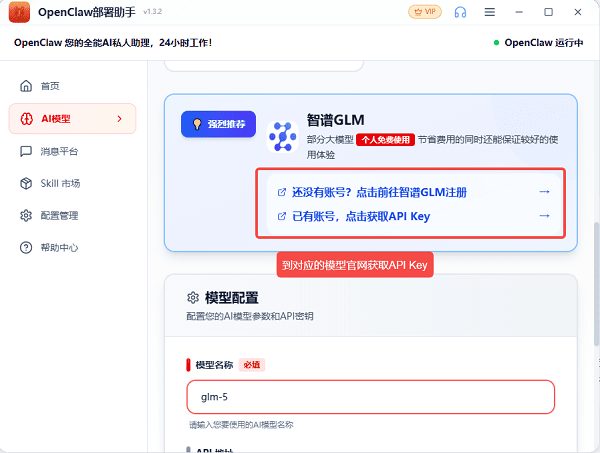Close the OpenClaw window
600x453 pixels.
[578, 12]
